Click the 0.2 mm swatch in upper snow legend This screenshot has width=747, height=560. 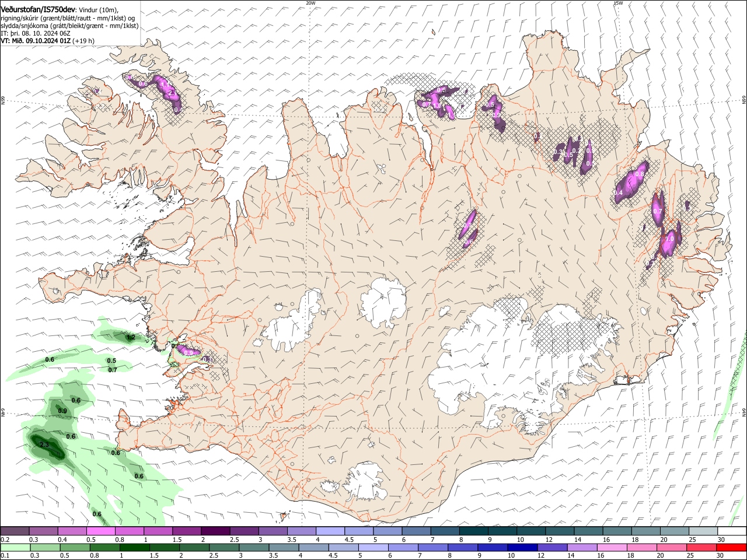point(15,531)
